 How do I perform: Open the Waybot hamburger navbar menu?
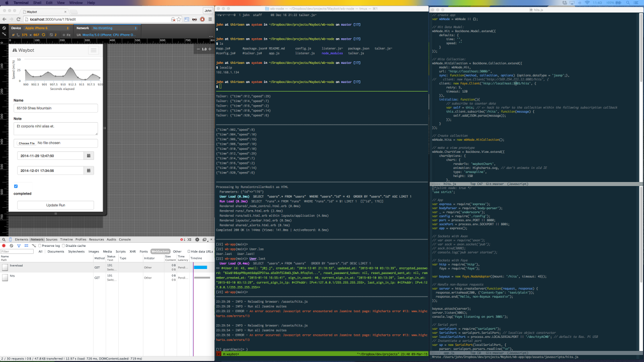click(93, 50)
